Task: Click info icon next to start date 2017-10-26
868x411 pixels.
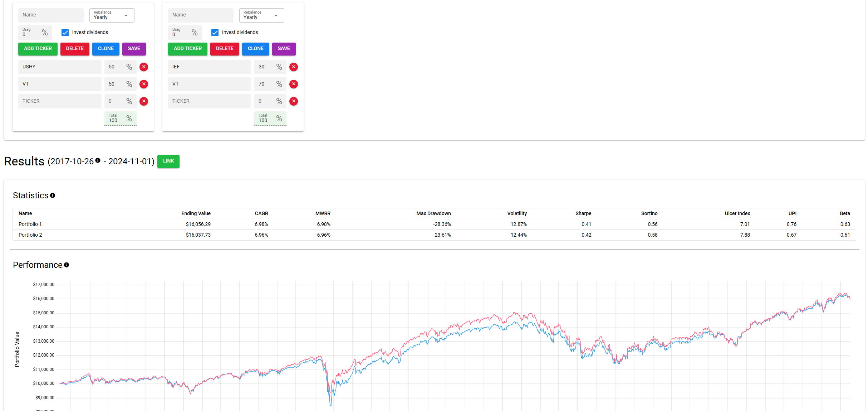Action: coord(98,160)
